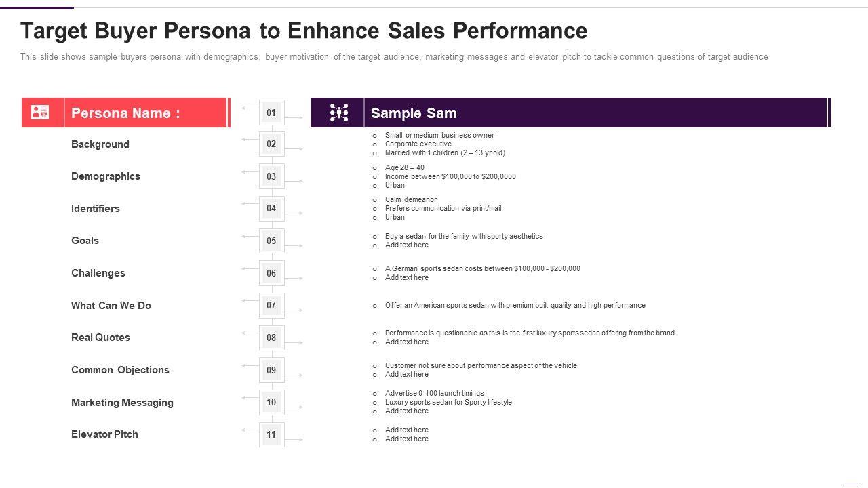Select the Marketing Messaging label
Viewport: 868px width, 488px height.
pyautogui.click(x=122, y=403)
